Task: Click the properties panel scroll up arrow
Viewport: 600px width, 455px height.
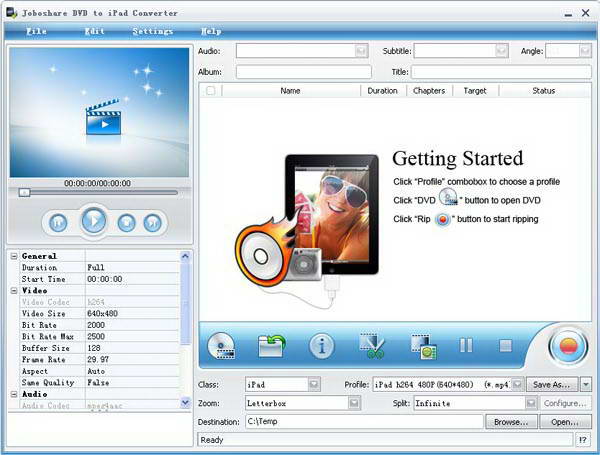Action: [x=185, y=256]
